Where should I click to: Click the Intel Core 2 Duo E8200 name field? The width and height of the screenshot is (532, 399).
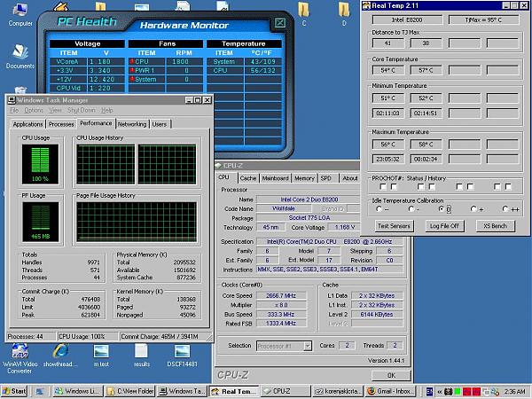[309, 199]
